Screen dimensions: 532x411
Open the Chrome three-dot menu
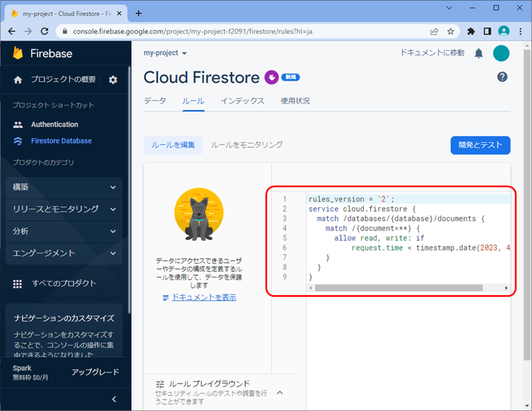tap(520, 31)
